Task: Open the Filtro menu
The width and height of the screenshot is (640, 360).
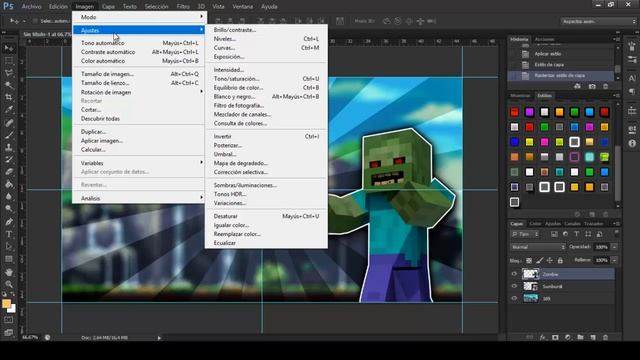Action: [183, 7]
